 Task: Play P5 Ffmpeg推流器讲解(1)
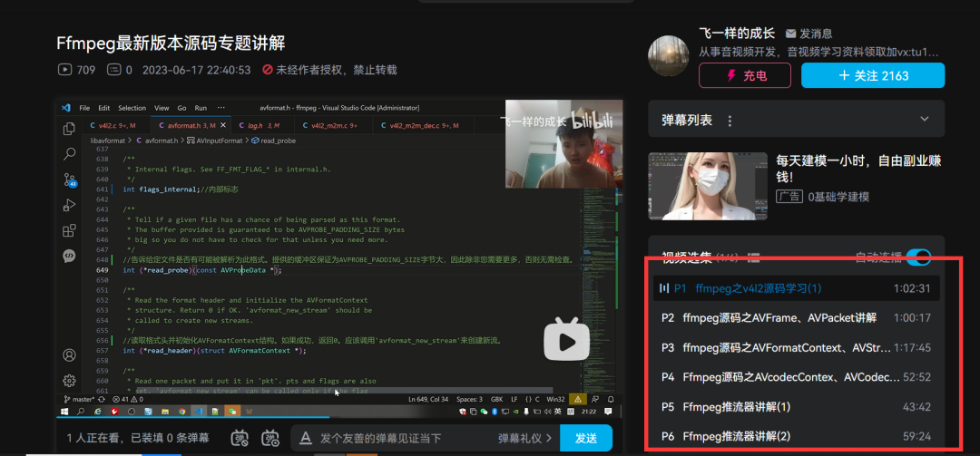coord(797,407)
